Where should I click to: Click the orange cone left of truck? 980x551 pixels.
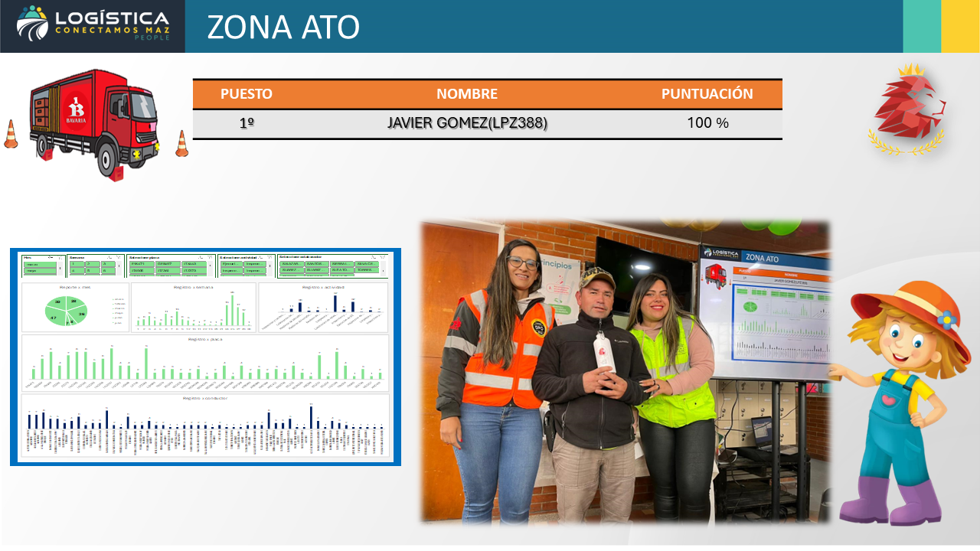(11, 135)
